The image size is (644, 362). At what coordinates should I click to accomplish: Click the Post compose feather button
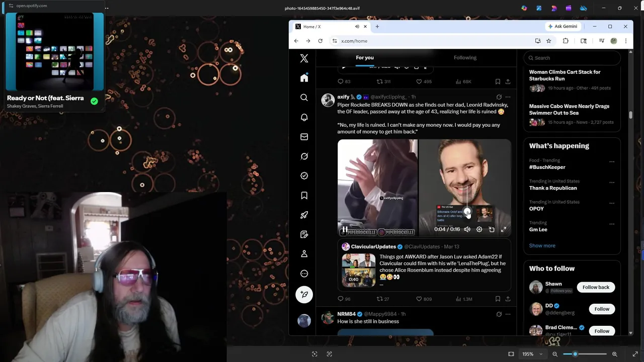tap(304, 295)
